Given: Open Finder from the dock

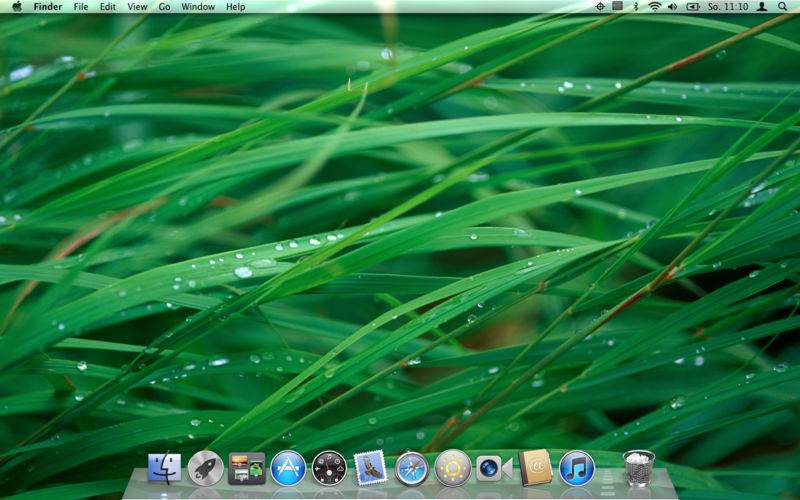Looking at the screenshot, I should coord(164,468).
